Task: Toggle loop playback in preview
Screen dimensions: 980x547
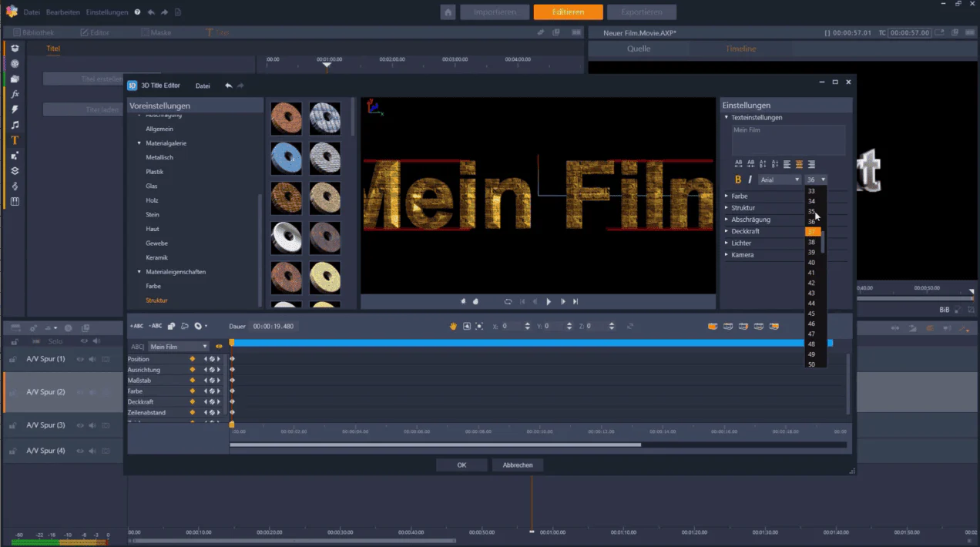Action: click(x=508, y=301)
